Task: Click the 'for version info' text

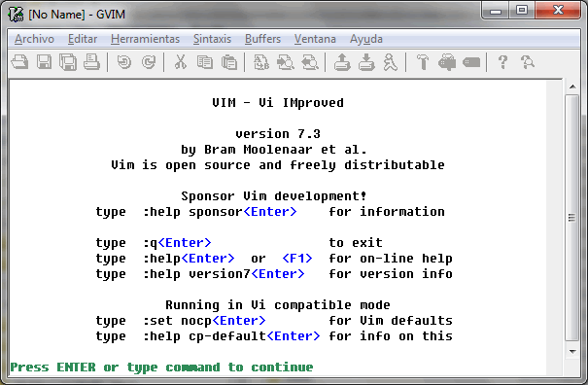Action: point(391,274)
